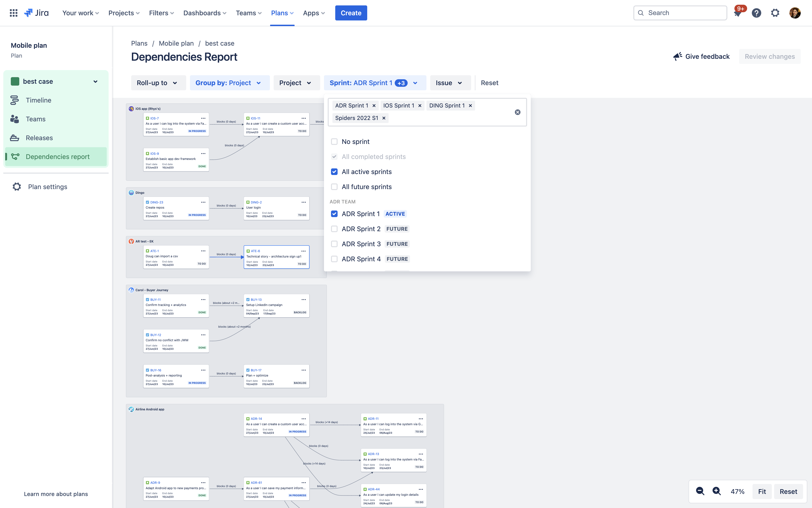The image size is (812, 508).
Task: Open the Issue filter dropdown
Action: point(450,83)
